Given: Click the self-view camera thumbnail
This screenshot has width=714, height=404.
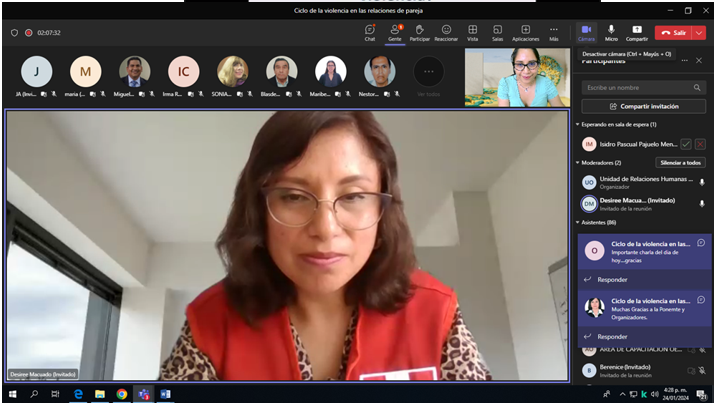Looking at the screenshot, I should tap(517, 77).
